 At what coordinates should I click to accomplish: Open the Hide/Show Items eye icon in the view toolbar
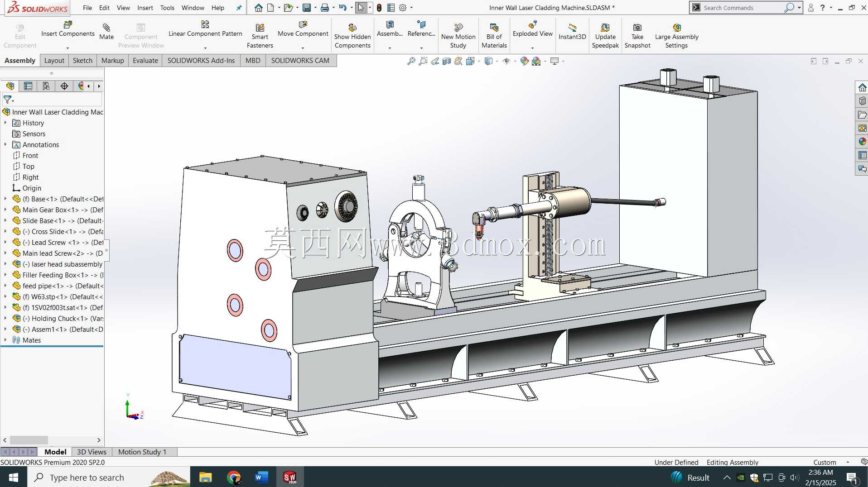(506, 61)
